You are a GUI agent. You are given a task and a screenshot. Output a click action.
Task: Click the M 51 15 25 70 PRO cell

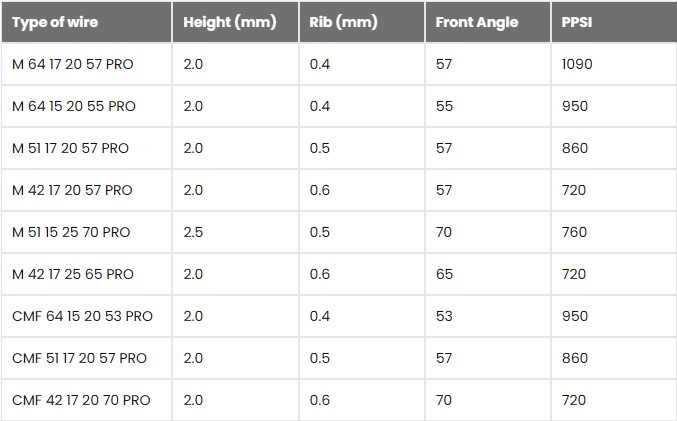71,232
